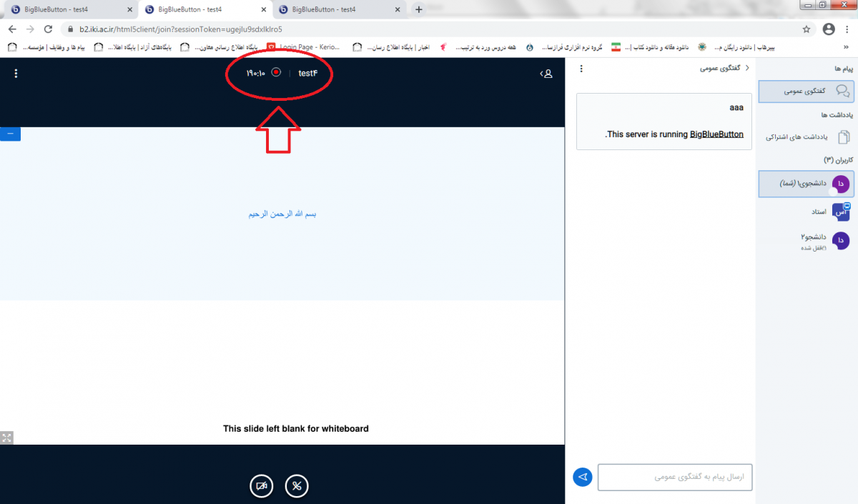858x504 pixels.
Task: Open public chat options three-dot menu
Action: coord(581,69)
